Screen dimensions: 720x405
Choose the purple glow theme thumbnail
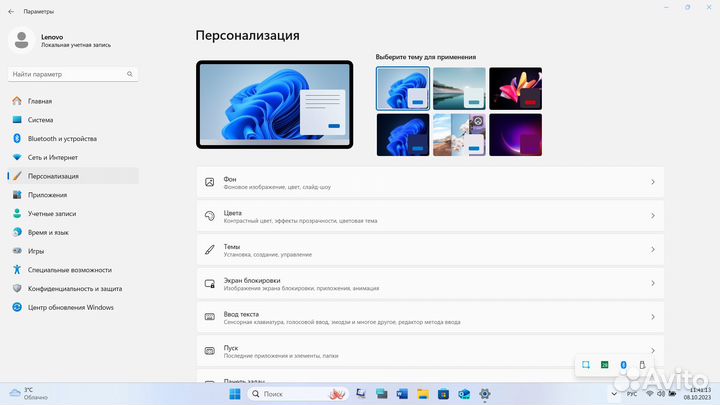click(514, 134)
